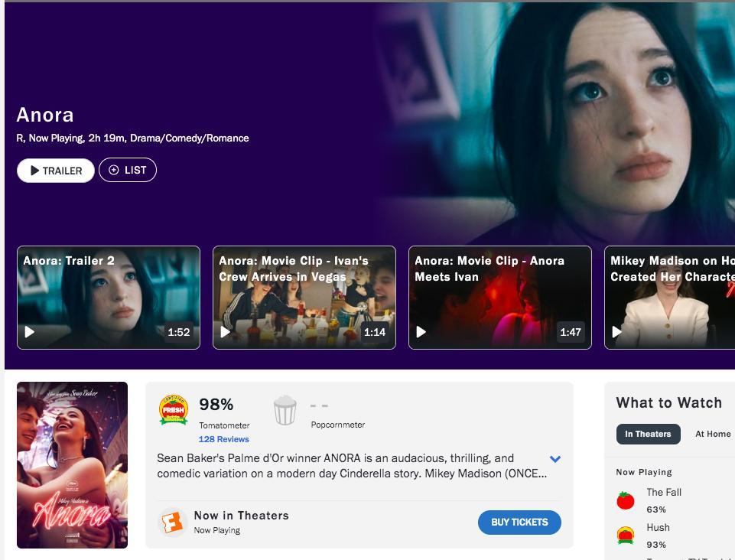The image size is (735, 560).
Task: Switch to the At Home tab
Action: click(x=713, y=434)
